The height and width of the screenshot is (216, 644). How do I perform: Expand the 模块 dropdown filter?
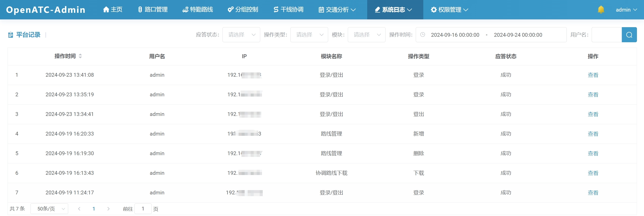click(366, 35)
